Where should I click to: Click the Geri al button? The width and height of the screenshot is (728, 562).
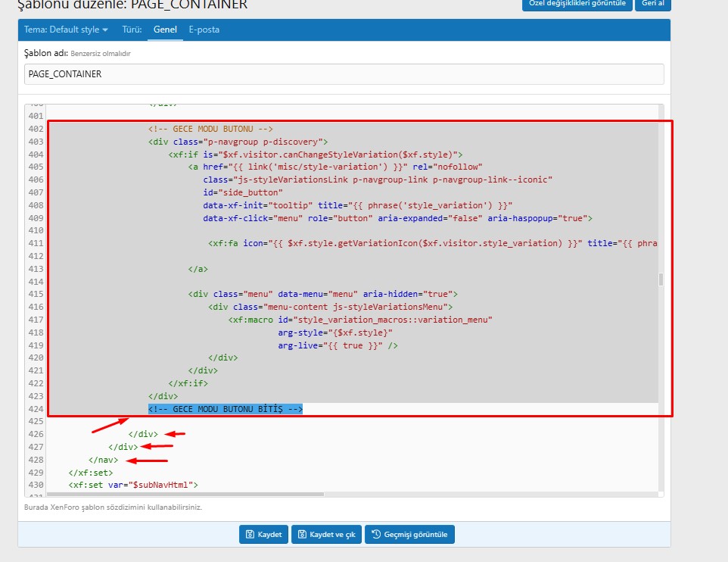(653, 4)
